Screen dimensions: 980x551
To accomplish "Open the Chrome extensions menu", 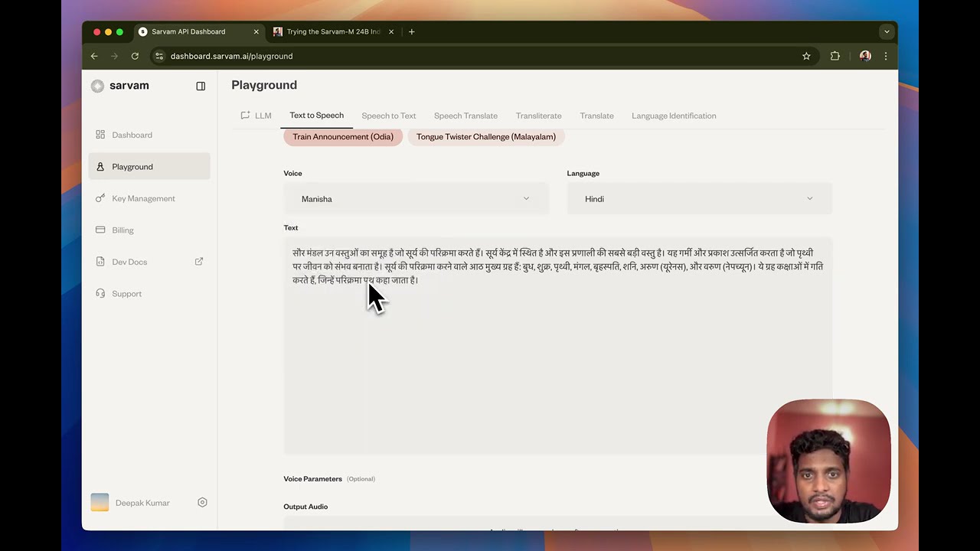I will (835, 56).
